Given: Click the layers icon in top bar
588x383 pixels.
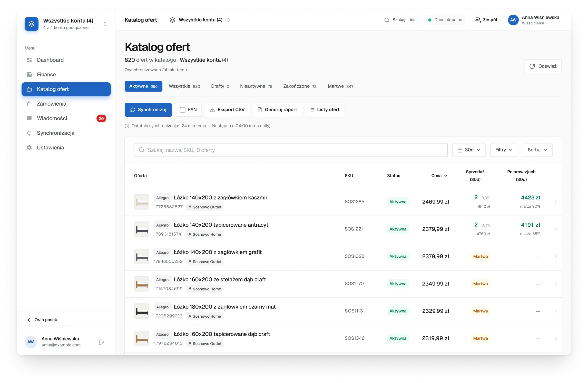Looking at the screenshot, I should click(172, 20).
